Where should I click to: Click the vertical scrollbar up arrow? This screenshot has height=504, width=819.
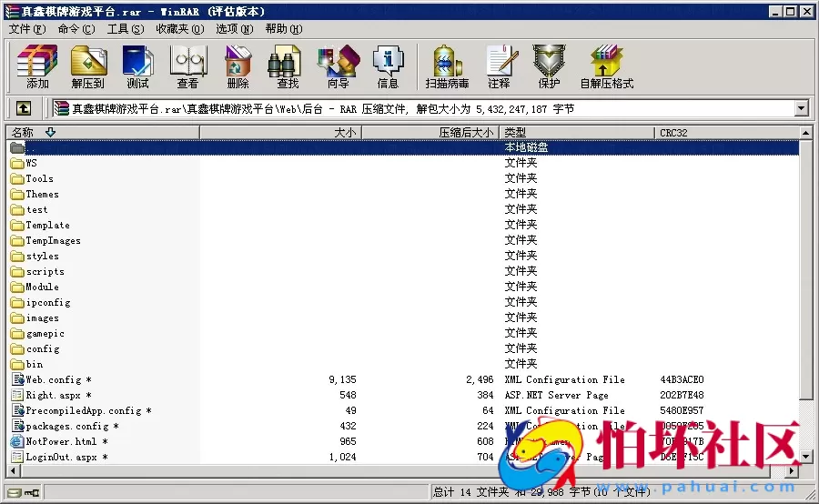pyautogui.click(x=806, y=133)
